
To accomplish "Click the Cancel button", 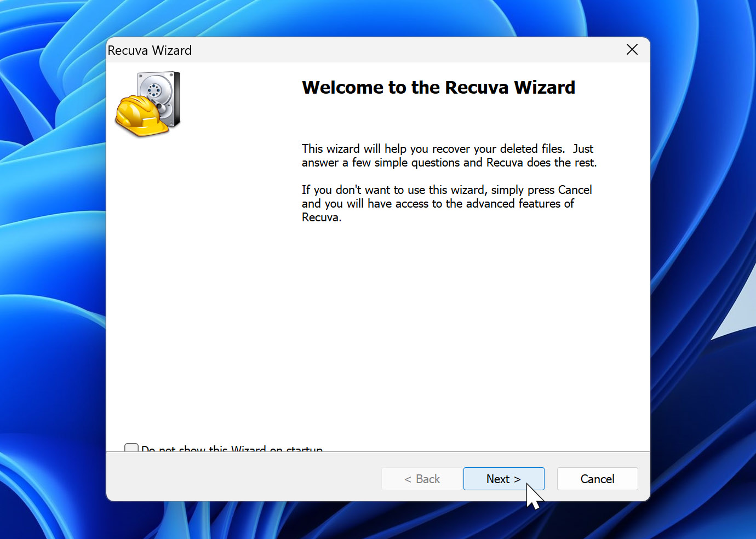I will pyautogui.click(x=597, y=479).
